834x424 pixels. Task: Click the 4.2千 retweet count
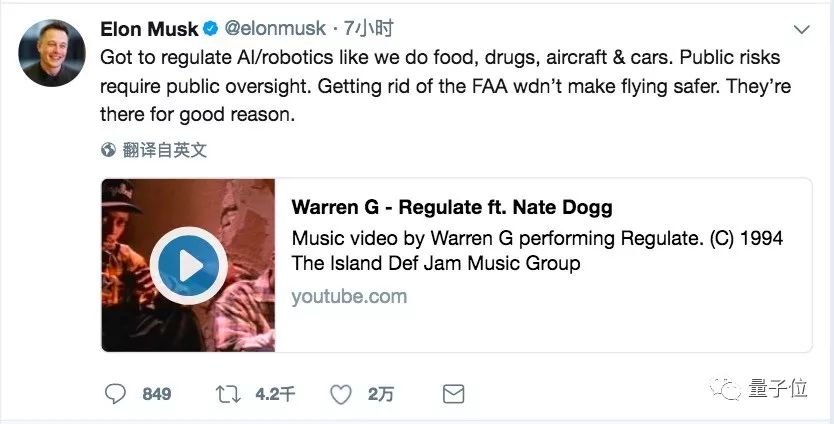click(274, 394)
